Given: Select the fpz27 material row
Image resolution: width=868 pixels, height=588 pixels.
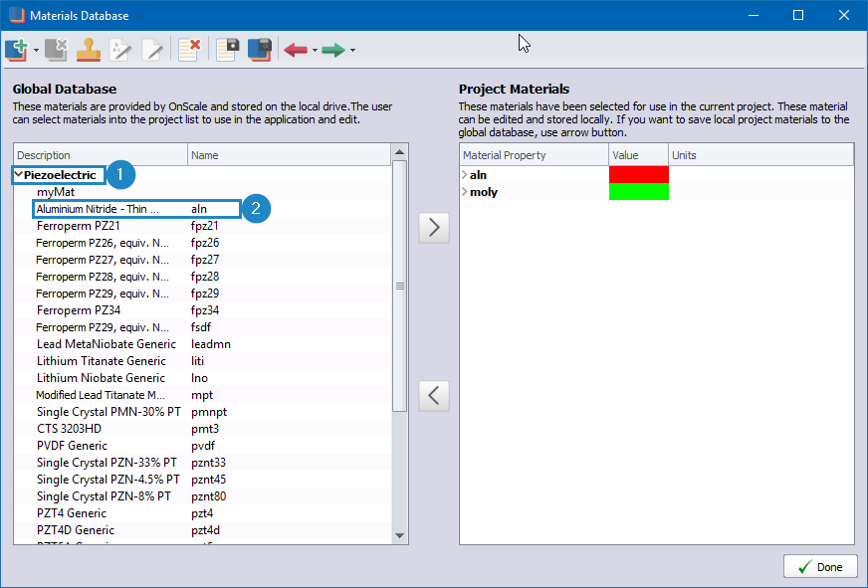Looking at the screenshot, I should [x=203, y=260].
